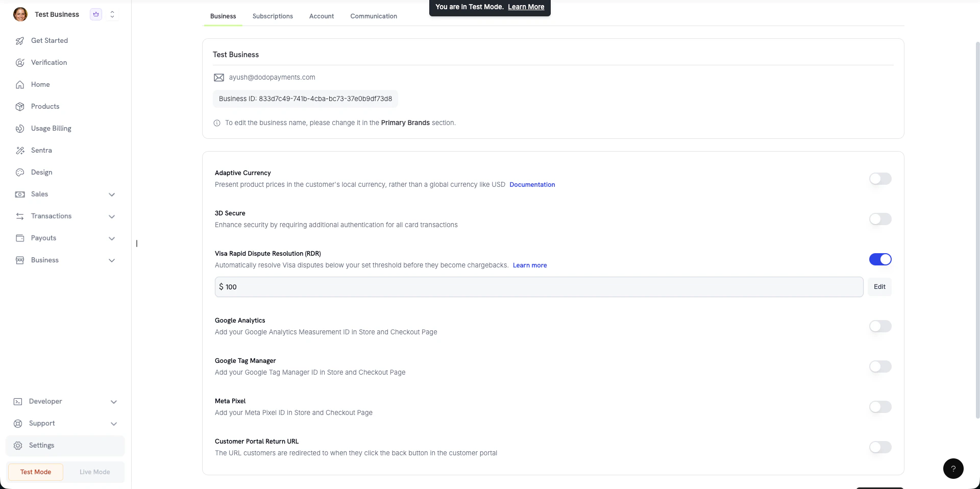Click the Sentra wand icon
The image size is (980, 489).
pyautogui.click(x=20, y=151)
